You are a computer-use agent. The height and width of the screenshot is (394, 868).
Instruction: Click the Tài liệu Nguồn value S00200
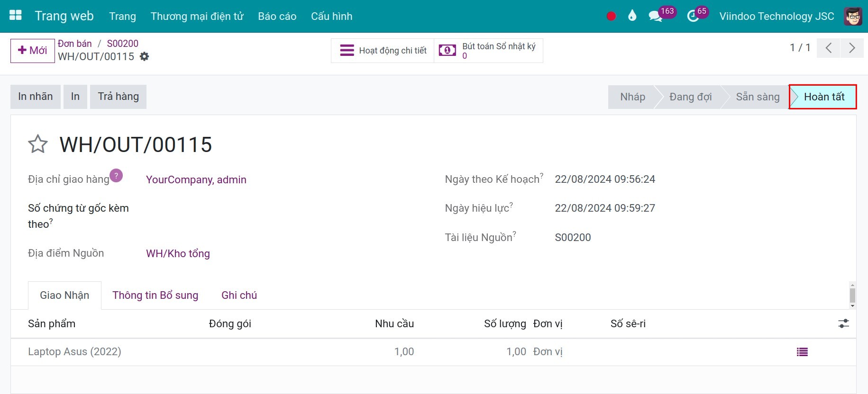tap(573, 237)
